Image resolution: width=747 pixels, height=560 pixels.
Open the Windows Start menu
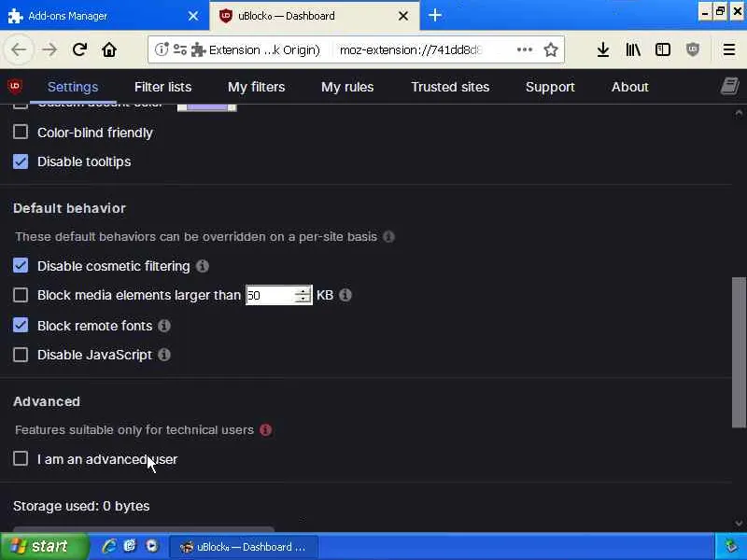point(44,546)
